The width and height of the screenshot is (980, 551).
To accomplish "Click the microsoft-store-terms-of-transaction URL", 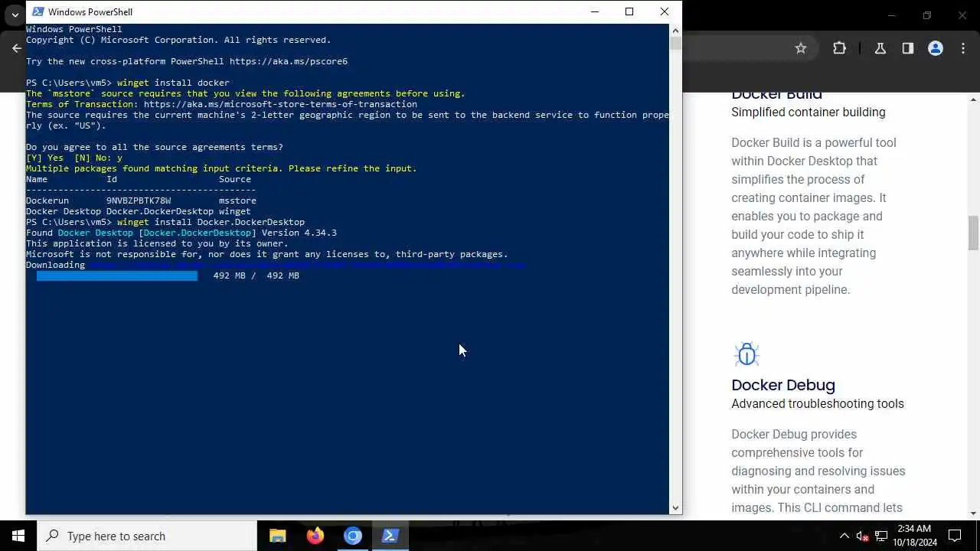I will [x=280, y=104].
